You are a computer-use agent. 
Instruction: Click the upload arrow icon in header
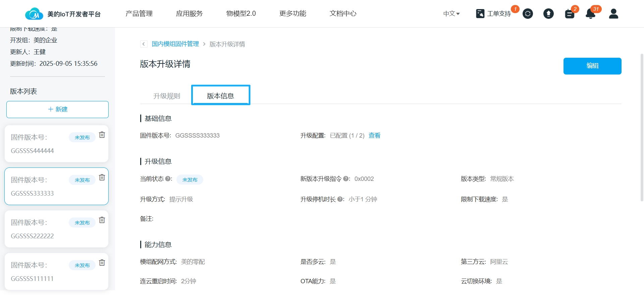(x=548, y=14)
